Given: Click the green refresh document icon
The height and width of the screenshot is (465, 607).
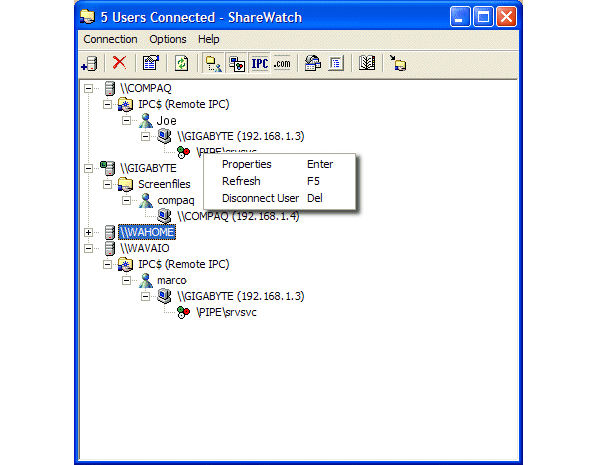Looking at the screenshot, I should 182,63.
